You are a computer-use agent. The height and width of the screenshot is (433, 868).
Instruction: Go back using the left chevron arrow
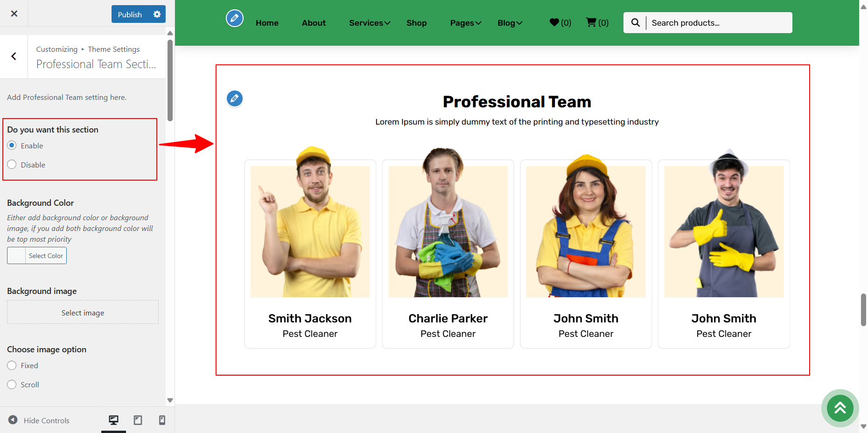coord(14,56)
